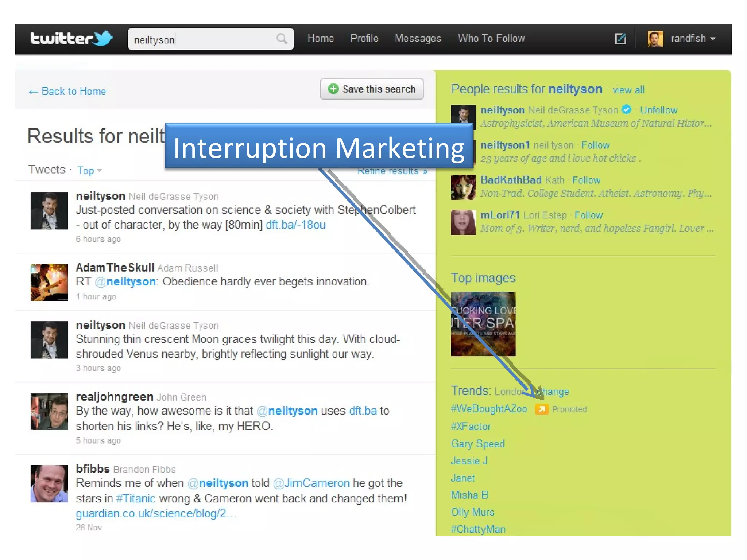Open Who To Follow
747x560 pixels.
point(491,38)
